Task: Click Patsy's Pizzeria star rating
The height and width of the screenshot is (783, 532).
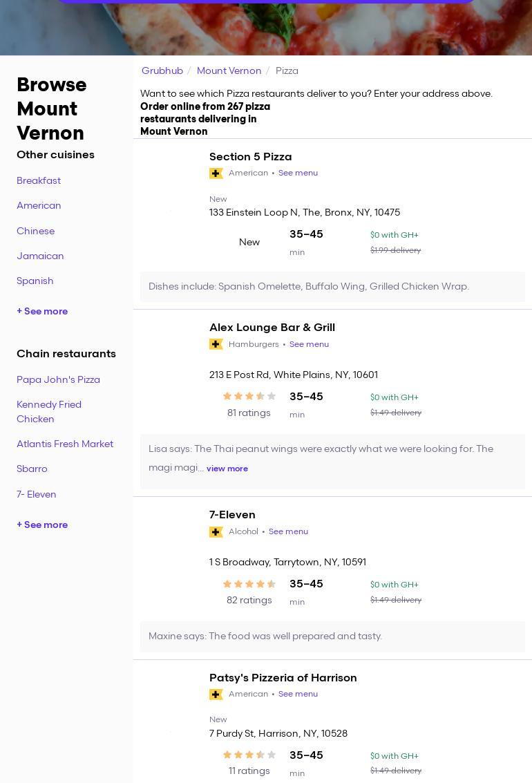Action: point(249,755)
